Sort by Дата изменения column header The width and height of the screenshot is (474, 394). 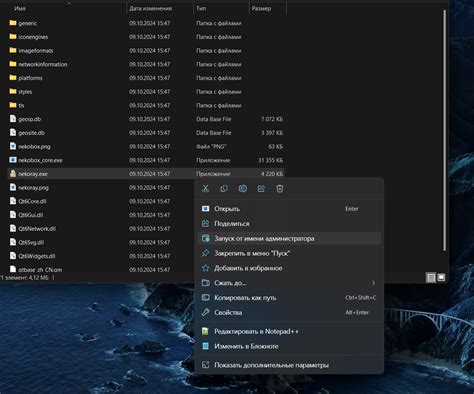[150, 8]
